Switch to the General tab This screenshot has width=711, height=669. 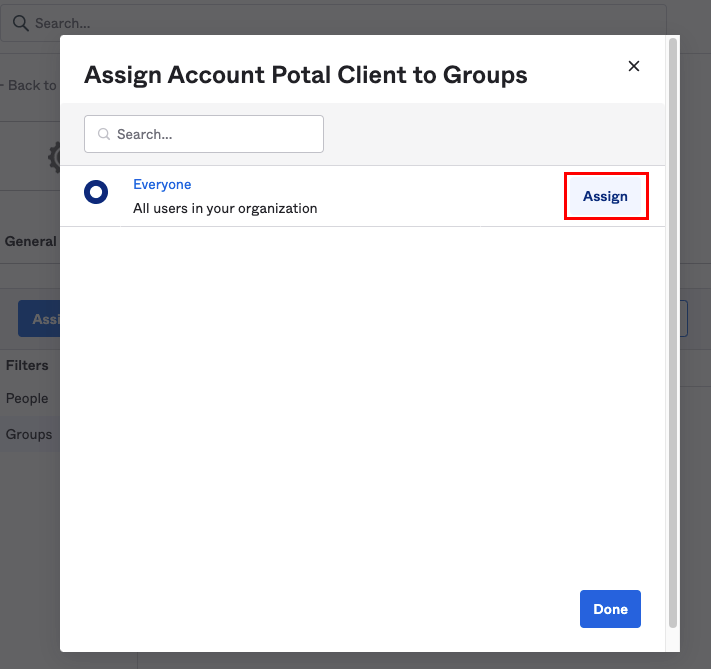coord(30,241)
